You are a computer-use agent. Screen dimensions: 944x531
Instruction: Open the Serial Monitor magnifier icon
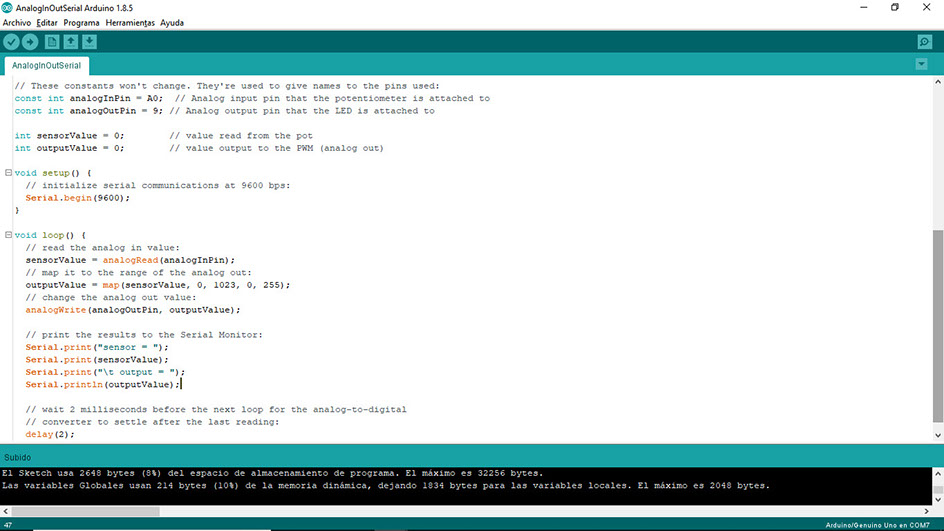pyautogui.click(x=925, y=42)
